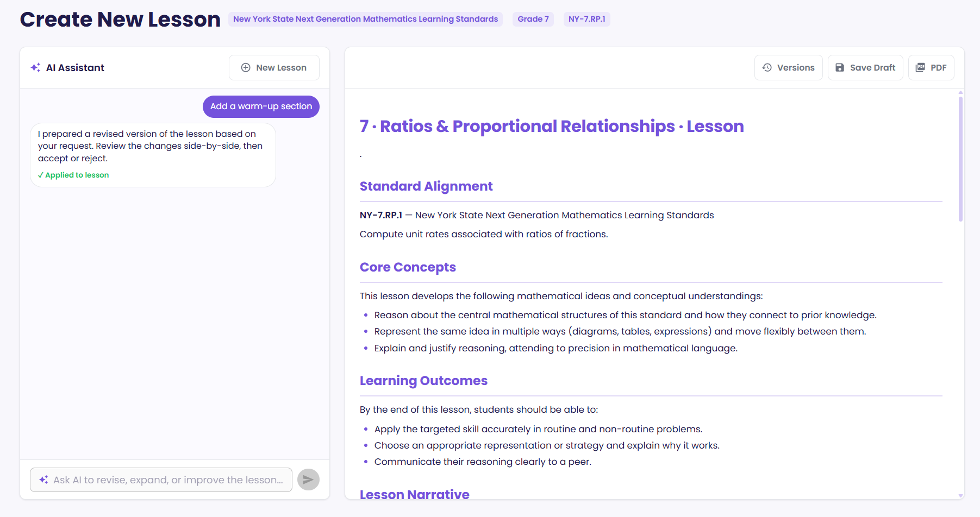Click the send message arrow icon
This screenshot has width=980, height=517.
coord(308,480)
